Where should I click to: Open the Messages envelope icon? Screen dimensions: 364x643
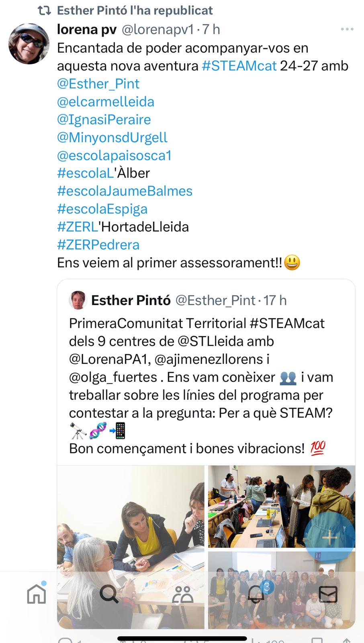coord(328,594)
